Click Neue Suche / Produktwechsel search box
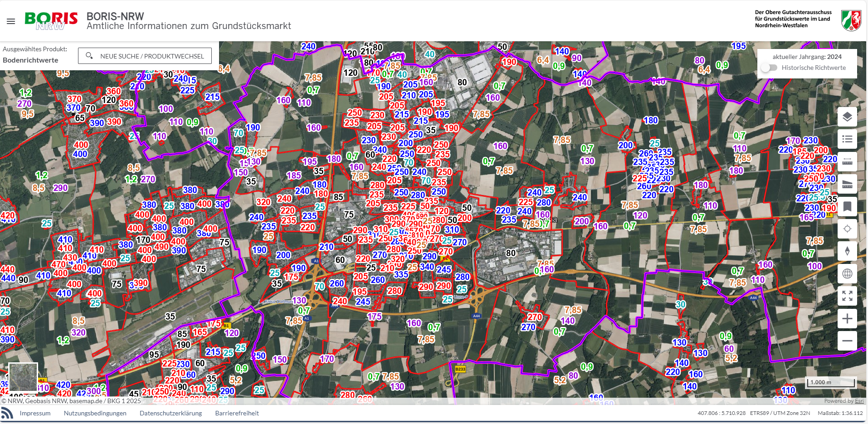Screen dimensions: 868x424 pos(145,56)
